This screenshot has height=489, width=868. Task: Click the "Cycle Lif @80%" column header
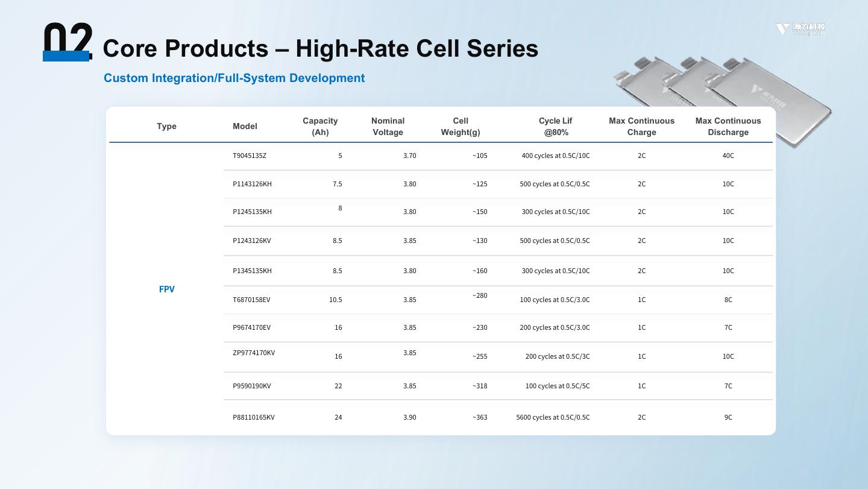click(x=556, y=126)
